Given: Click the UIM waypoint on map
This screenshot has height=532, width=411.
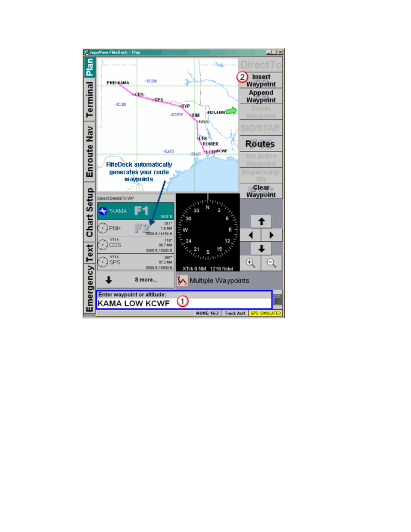Looking at the screenshot, I should tap(195, 115).
